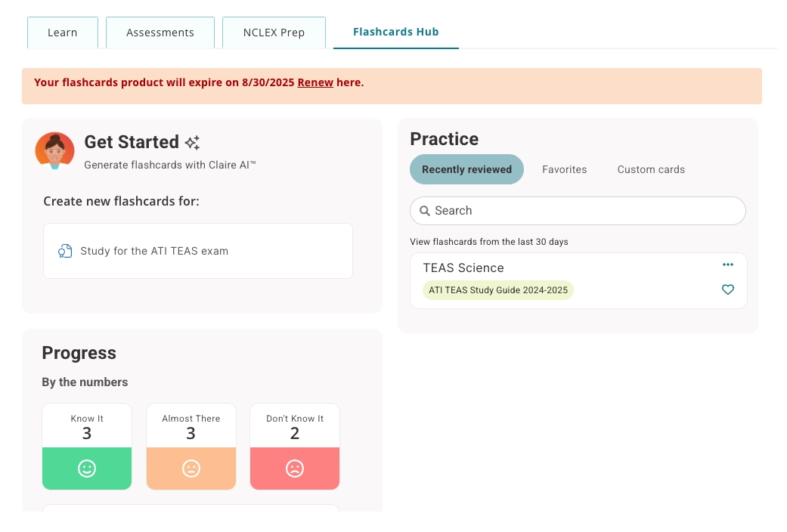Click the magnifier icon in the search box
This screenshot has width=787, height=532.
click(426, 211)
